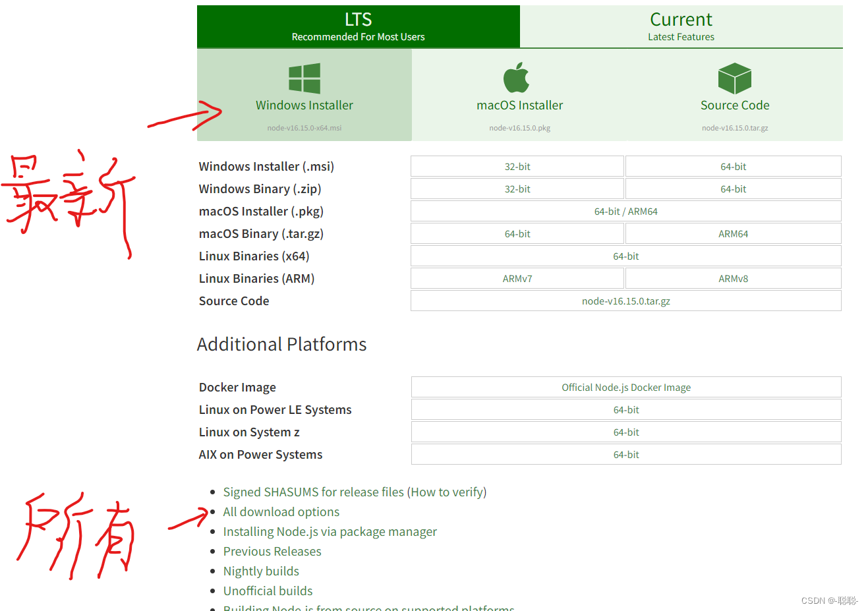Switch to the LTS tab
The height and width of the screenshot is (611, 868).
pyautogui.click(x=359, y=26)
